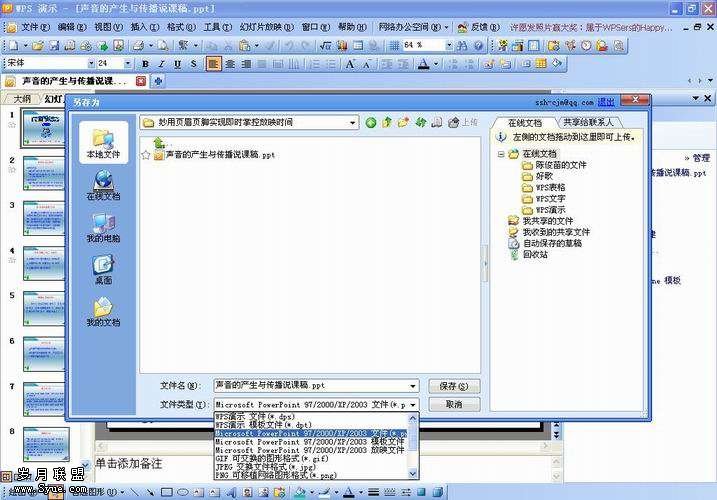The width and height of the screenshot is (717, 500).
Task: Star the 声音的产生与传播说课稿.ppt file
Action: coord(146,155)
